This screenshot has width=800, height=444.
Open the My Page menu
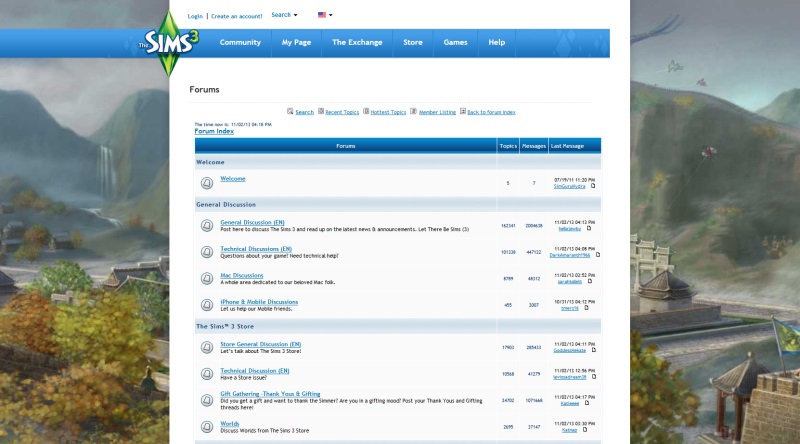[296, 42]
